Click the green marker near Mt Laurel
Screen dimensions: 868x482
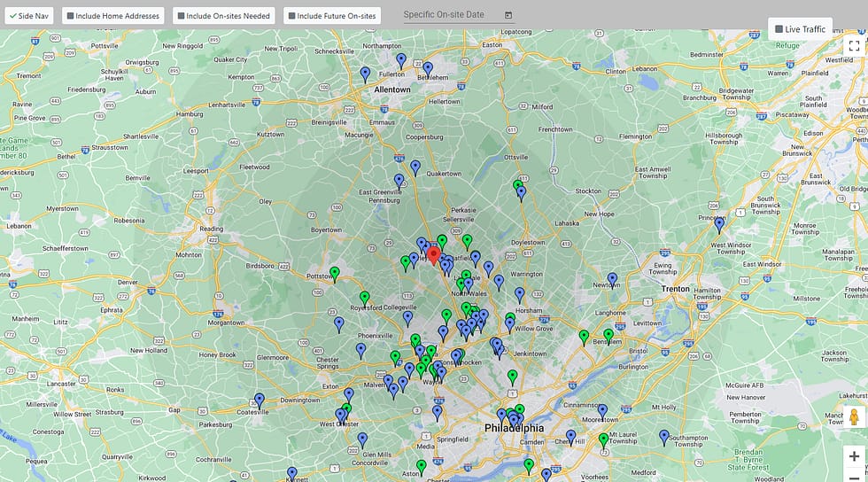[x=604, y=439]
